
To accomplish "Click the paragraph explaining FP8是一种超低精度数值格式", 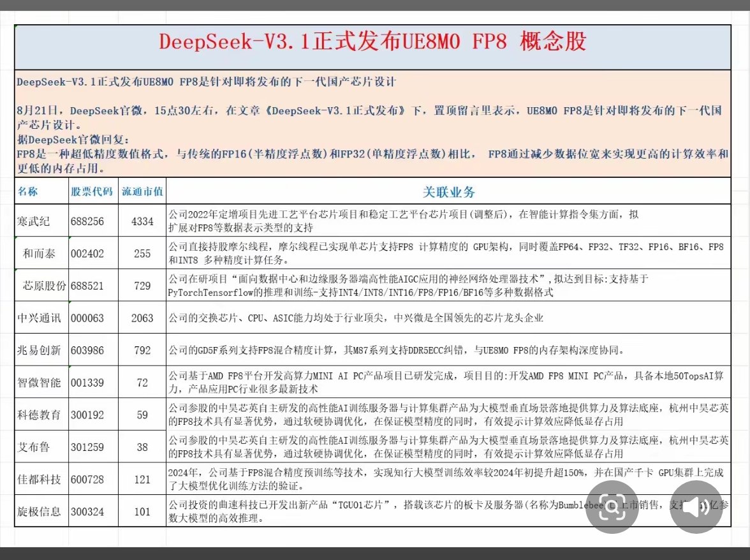I will [x=372, y=161].
